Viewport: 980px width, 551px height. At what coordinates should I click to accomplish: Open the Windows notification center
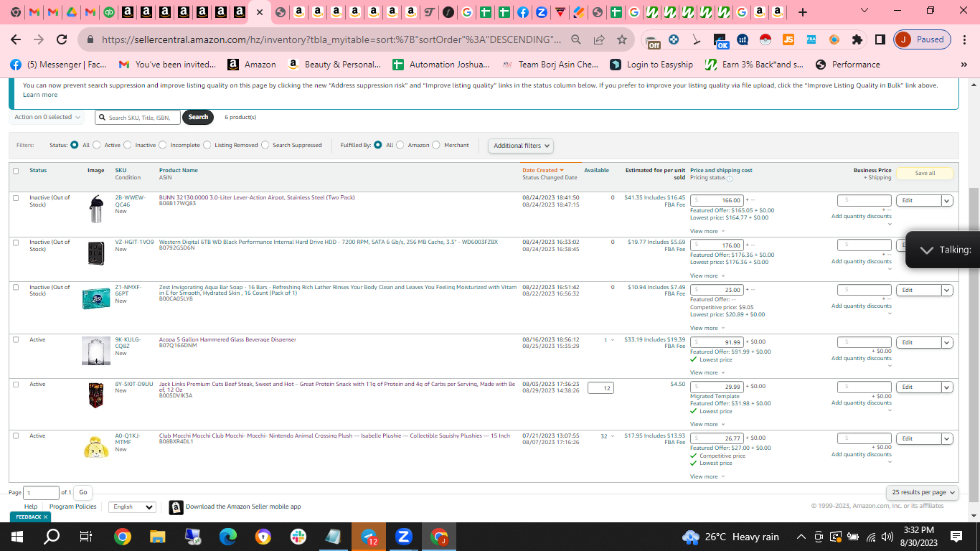point(956,537)
